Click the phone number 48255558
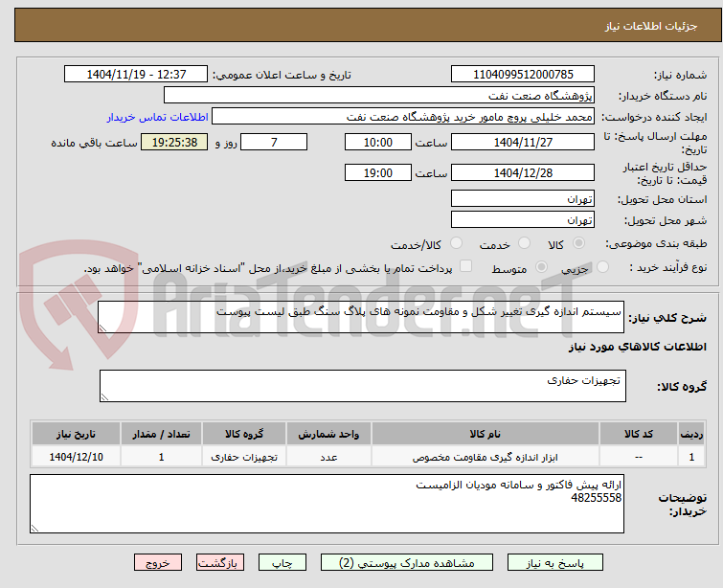This screenshot has height=588, width=723. (596, 498)
